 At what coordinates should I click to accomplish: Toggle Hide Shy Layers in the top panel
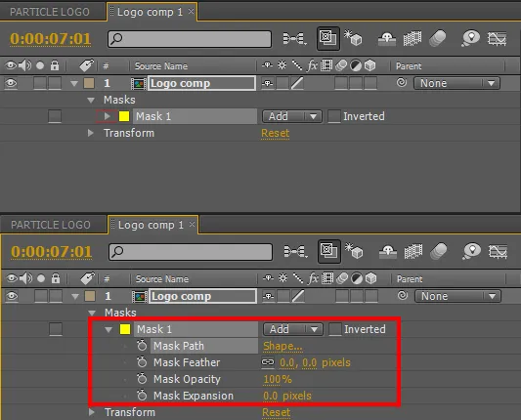point(387,39)
